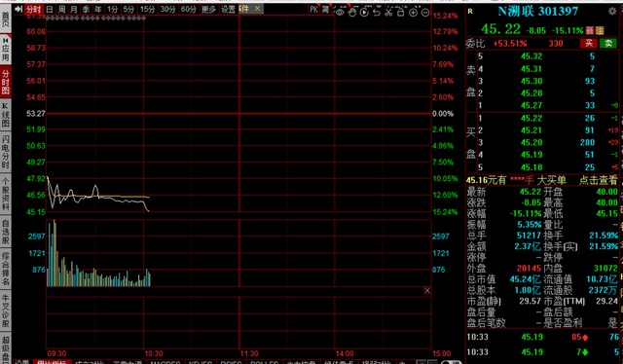
Task: Click the eye visibility icon in chart toolbar
Action: point(340,13)
